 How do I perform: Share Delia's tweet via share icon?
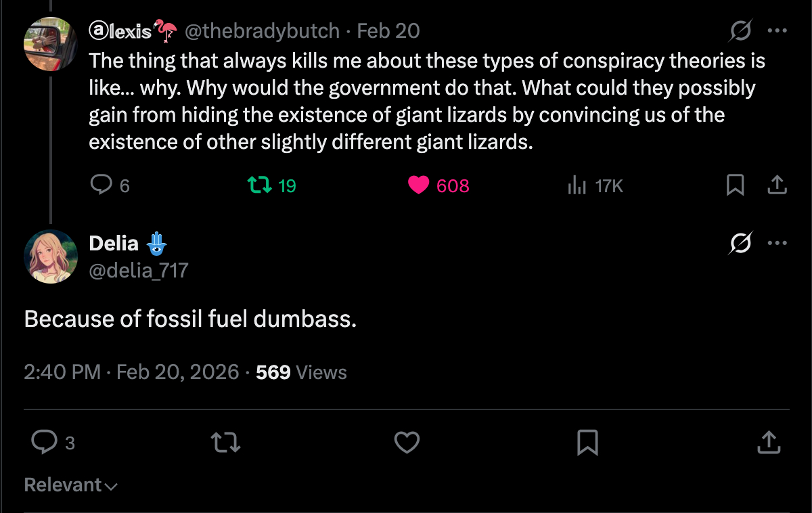click(x=768, y=443)
